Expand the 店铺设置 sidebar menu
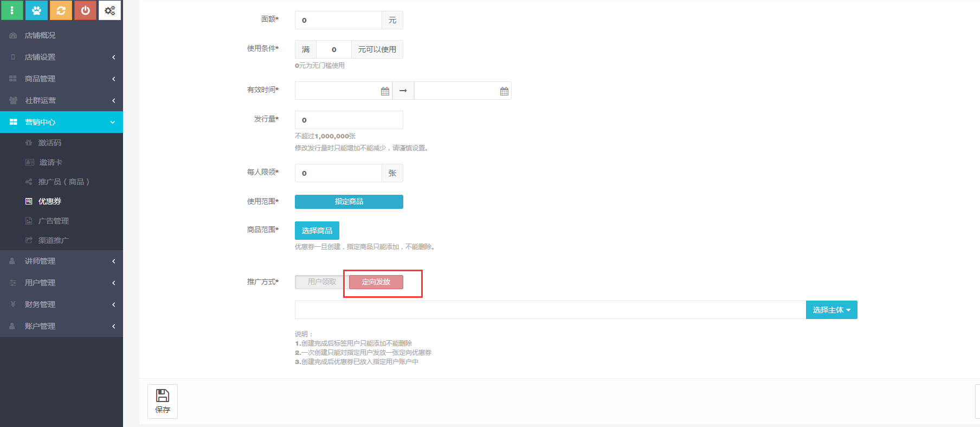980x427 pixels. coord(61,57)
